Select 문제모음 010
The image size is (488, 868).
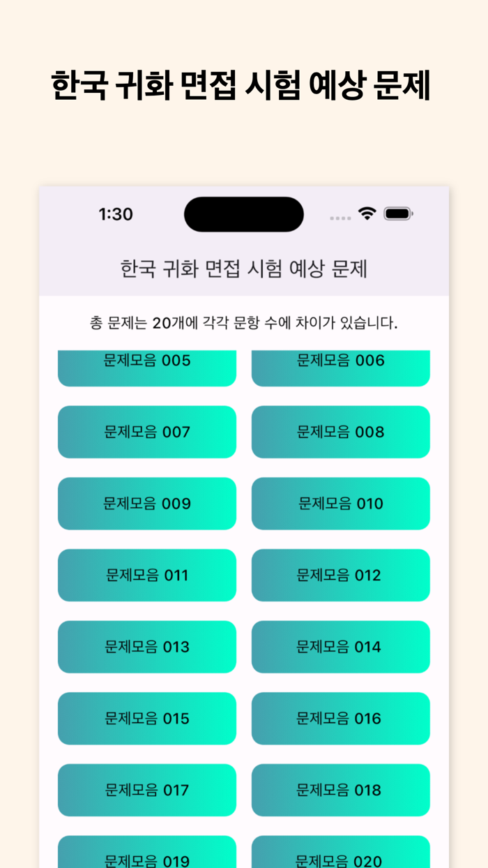click(340, 503)
